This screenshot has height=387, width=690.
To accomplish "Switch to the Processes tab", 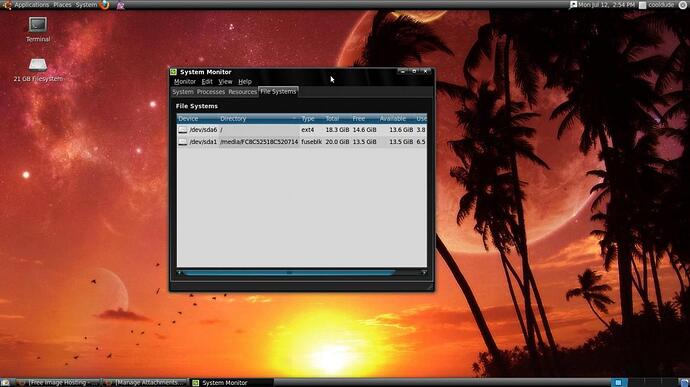I will (211, 92).
